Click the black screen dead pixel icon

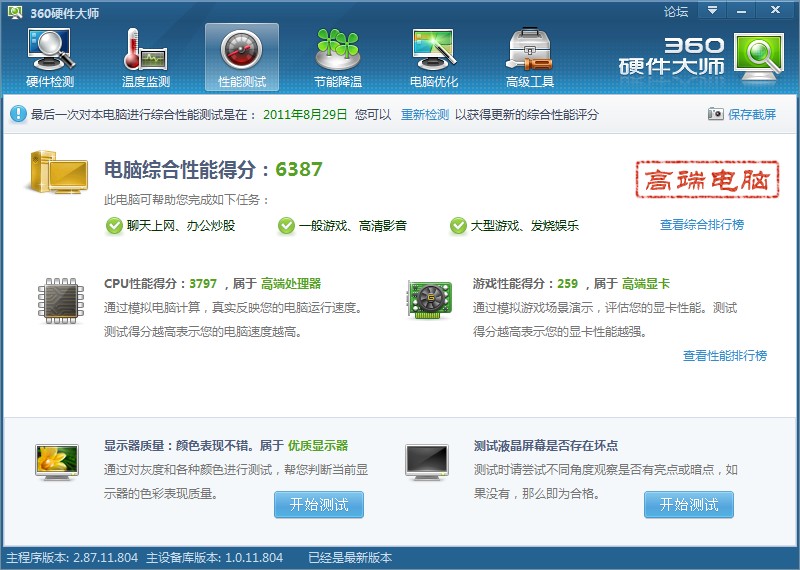tap(427, 462)
